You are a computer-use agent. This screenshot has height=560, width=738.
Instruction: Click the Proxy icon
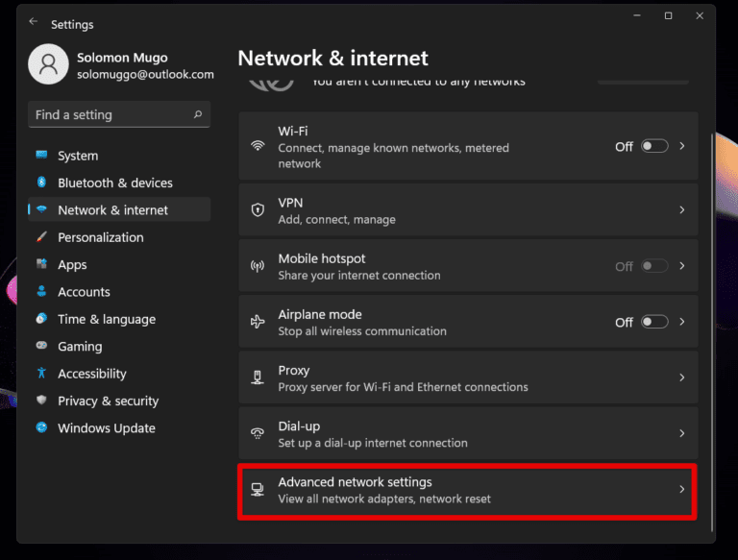[258, 377]
